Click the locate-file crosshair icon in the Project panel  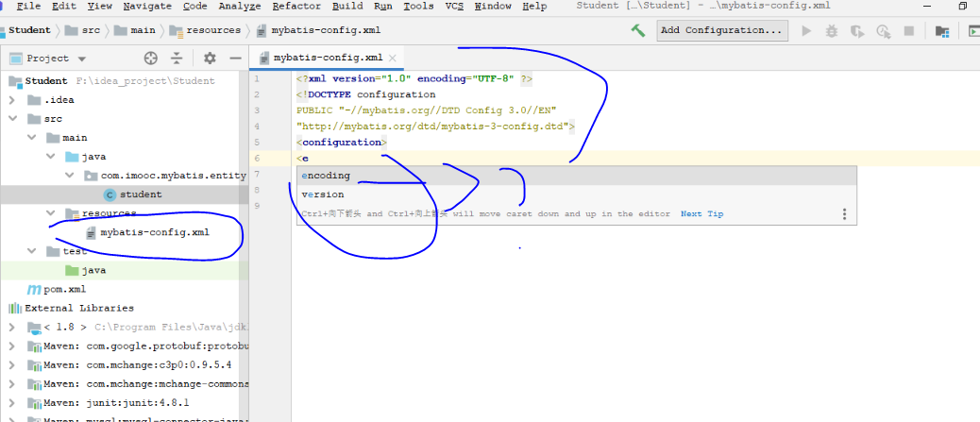click(x=151, y=59)
